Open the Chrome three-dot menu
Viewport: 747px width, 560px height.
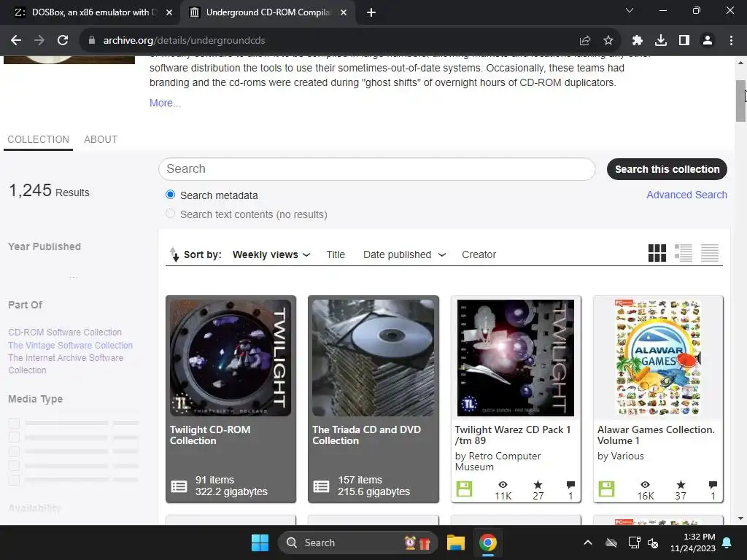[x=731, y=41]
